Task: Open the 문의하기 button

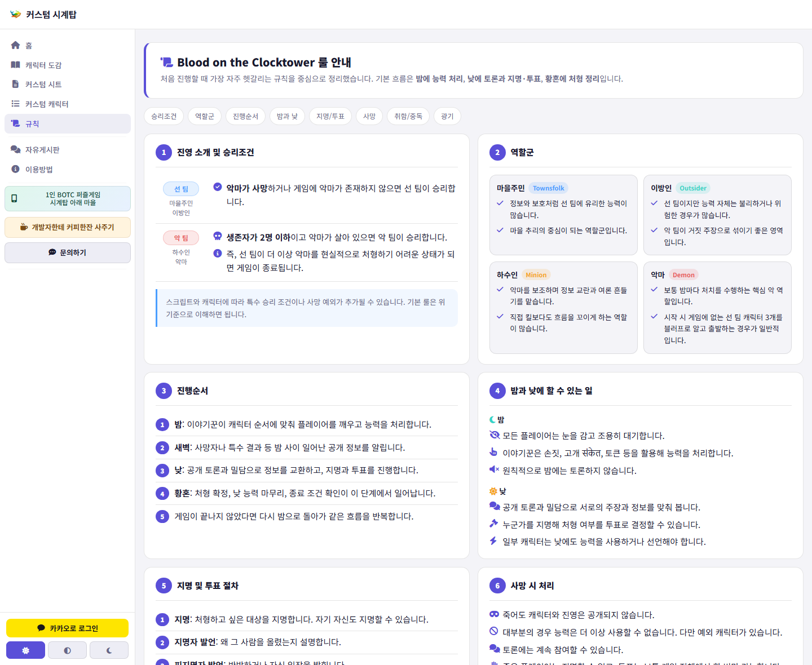Action: coord(68,252)
